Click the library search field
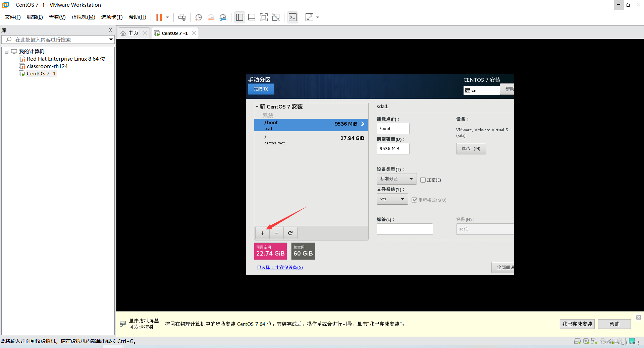Screen dimensions: 644x348 pos(55,40)
